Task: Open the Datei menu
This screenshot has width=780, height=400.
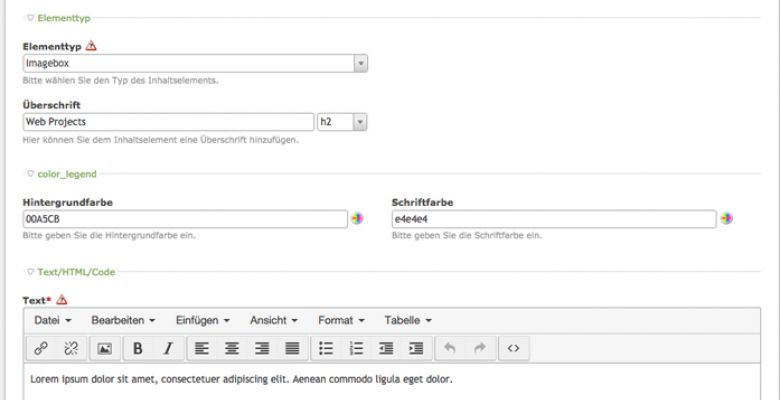Action: point(52,320)
